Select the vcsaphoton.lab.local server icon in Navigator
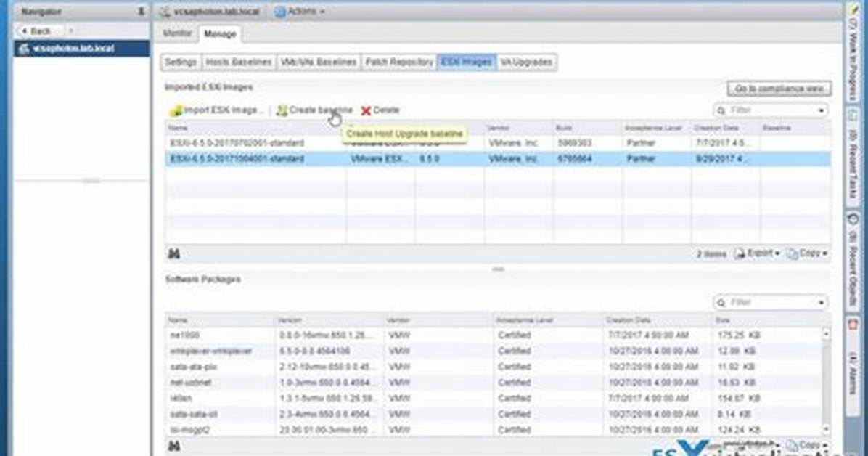 coord(24,49)
